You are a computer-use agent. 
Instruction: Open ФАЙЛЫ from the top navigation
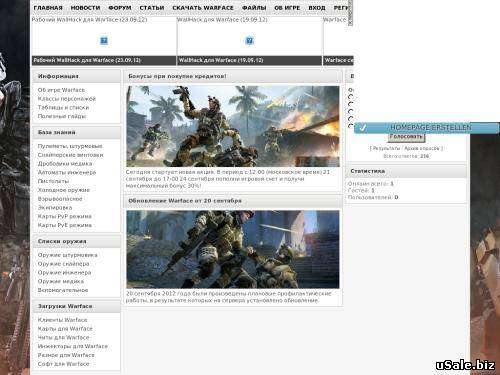tap(254, 8)
